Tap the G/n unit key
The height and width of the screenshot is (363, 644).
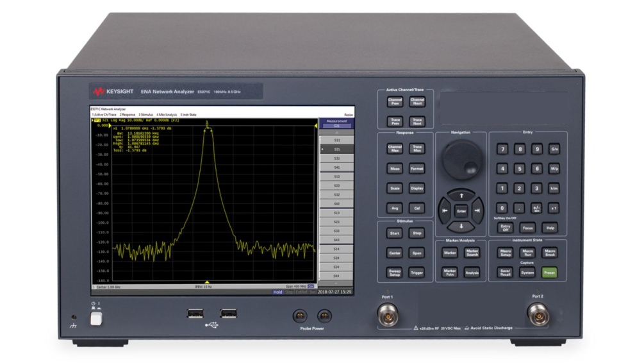[554, 149]
